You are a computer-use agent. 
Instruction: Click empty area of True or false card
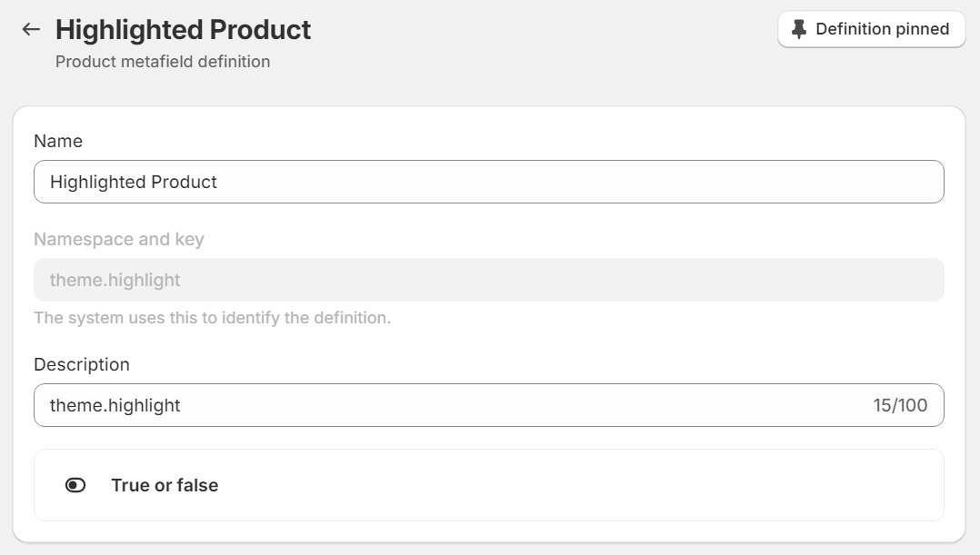[581, 485]
